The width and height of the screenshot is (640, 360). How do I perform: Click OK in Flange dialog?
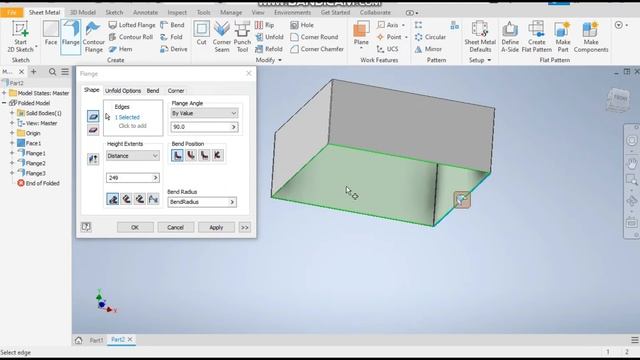[135, 227]
